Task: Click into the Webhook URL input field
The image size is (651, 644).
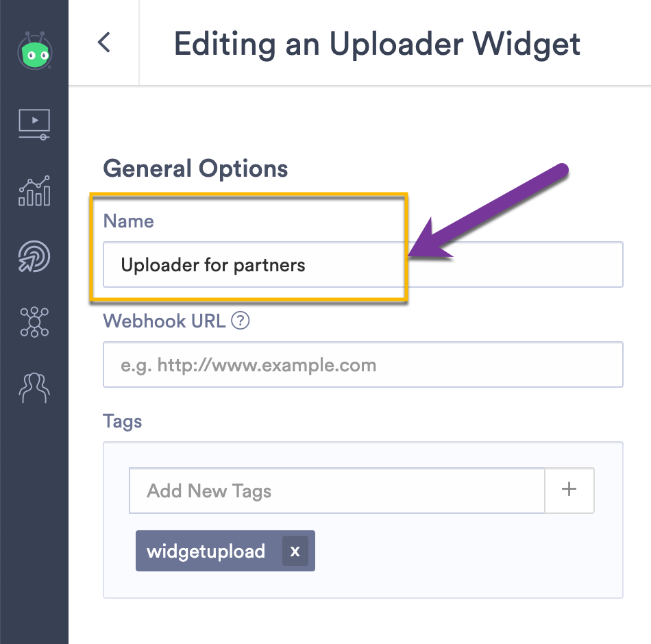Action: (363, 364)
